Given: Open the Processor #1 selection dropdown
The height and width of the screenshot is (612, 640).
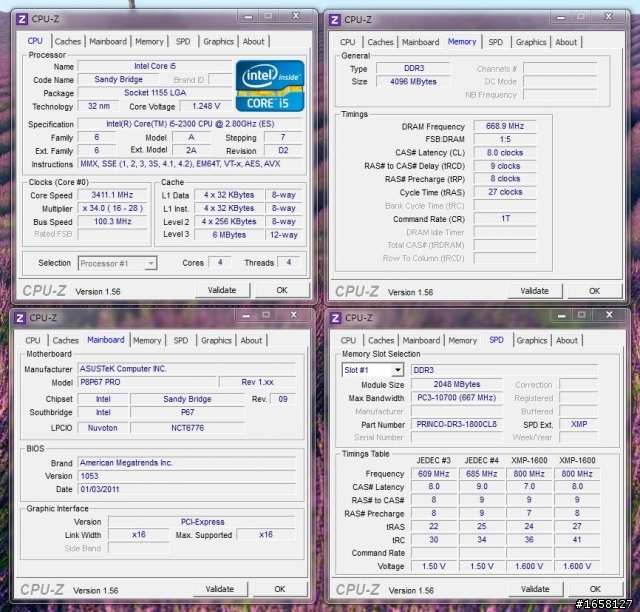Looking at the screenshot, I should pos(118,263).
